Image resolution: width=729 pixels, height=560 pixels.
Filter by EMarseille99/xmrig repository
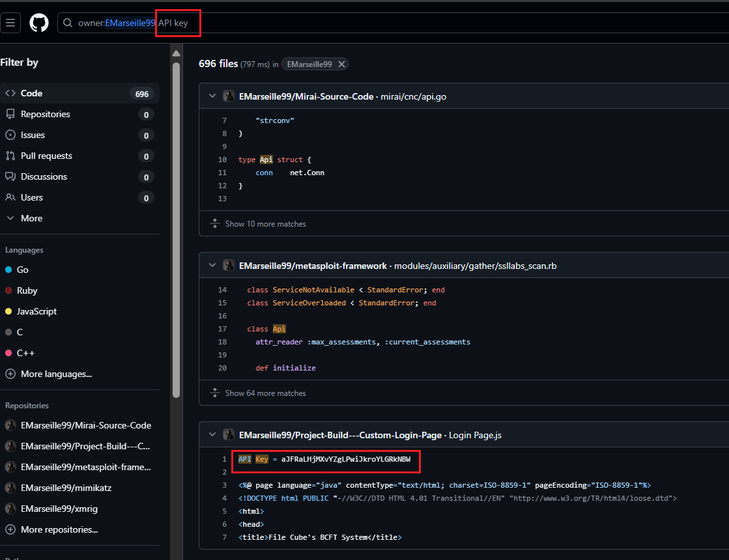pos(51,509)
